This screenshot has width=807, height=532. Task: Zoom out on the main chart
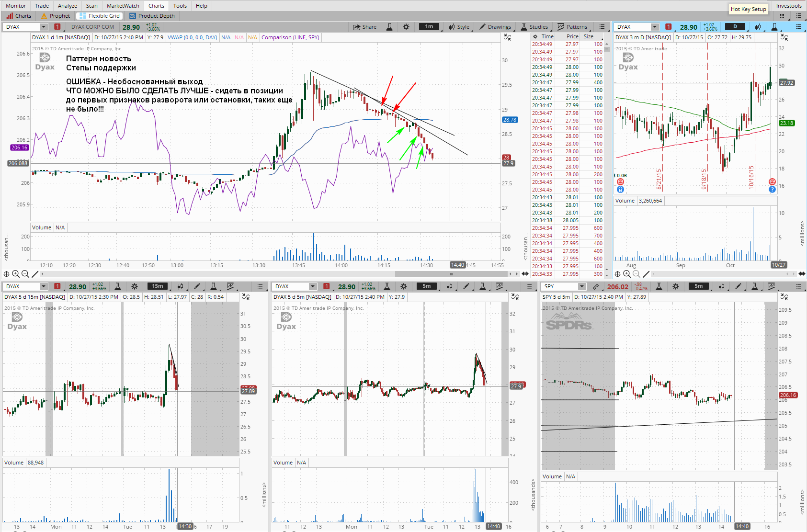pyautogui.click(x=25, y=274)
